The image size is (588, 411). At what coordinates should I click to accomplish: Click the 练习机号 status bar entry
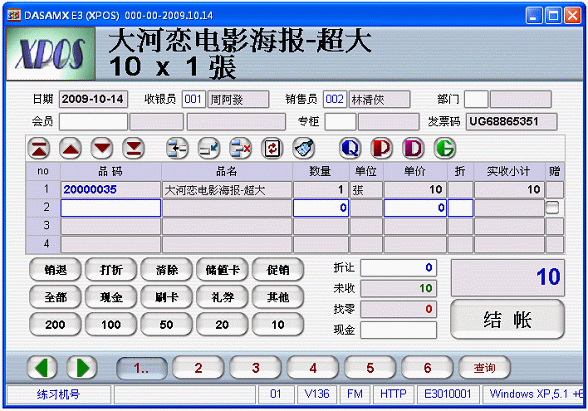pos(58,394)
